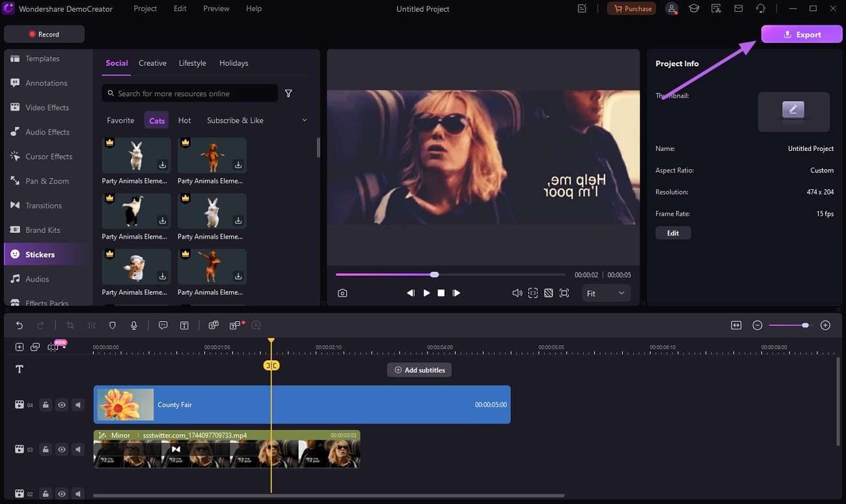Click the Export button
The width and height of the screenshot is (846, 504).
[802, 34]
